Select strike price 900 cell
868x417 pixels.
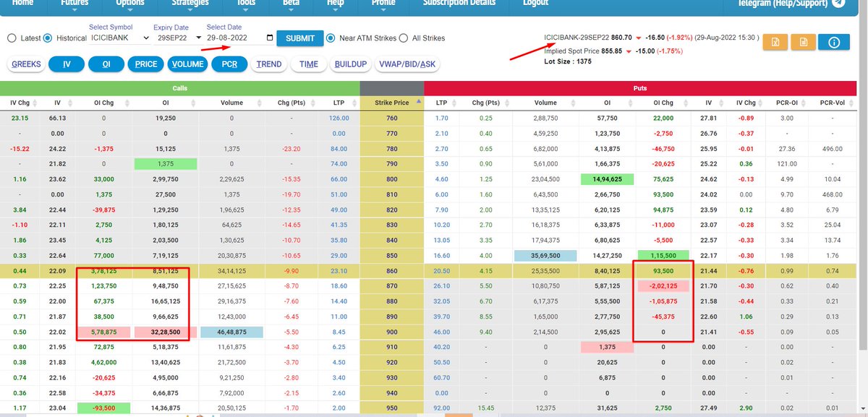(391, 332)
